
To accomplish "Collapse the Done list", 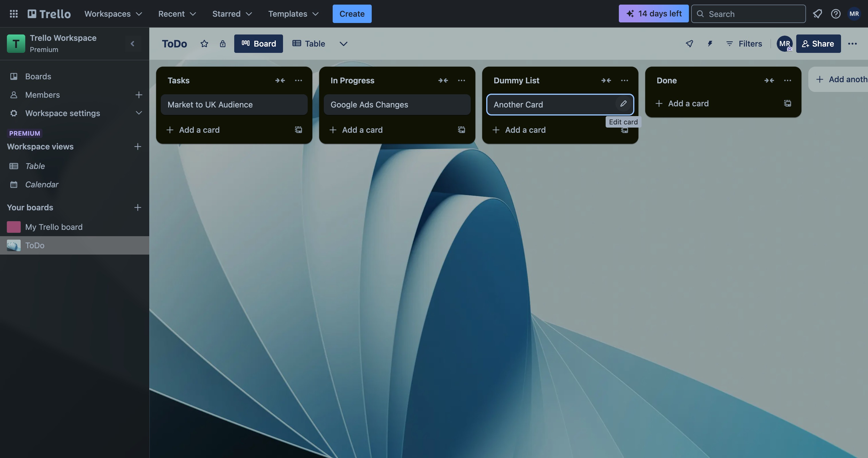I will click(x=769, y=81).
